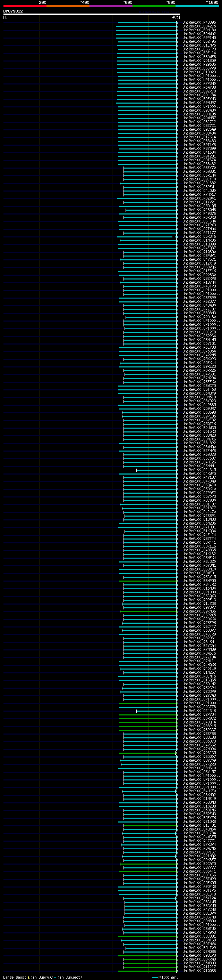The image size is (222, 980).
Task: Select hit UniRef100_C9LS82
Action: click(x=199, y=183)
